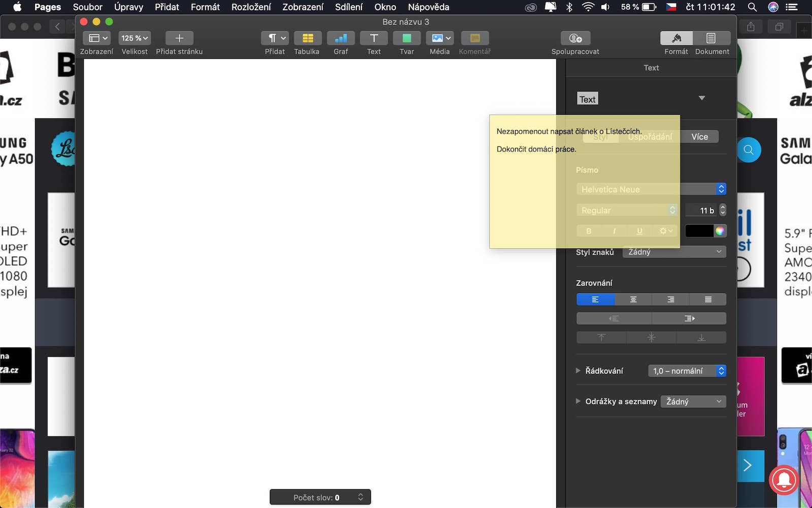Expand the Řádkování section
812x508 pixels.
point(578,371)
